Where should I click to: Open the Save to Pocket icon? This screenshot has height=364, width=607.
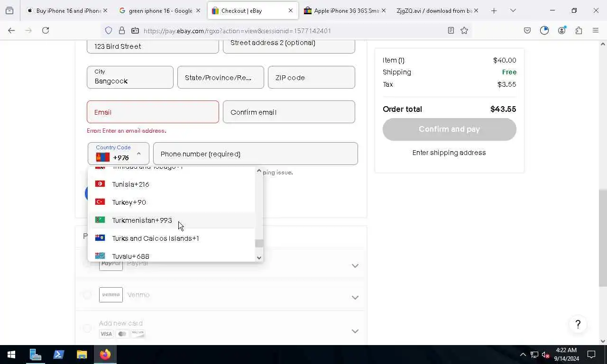527,30
